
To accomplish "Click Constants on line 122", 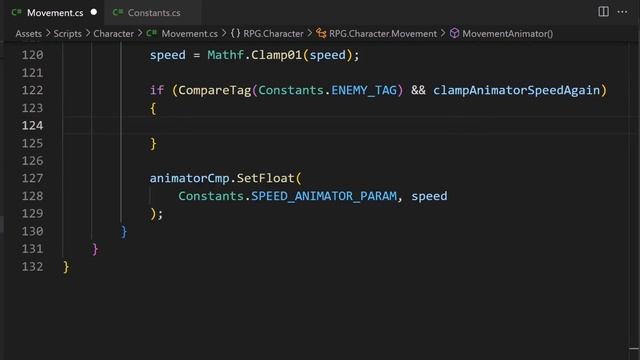I will pos(291,90).
